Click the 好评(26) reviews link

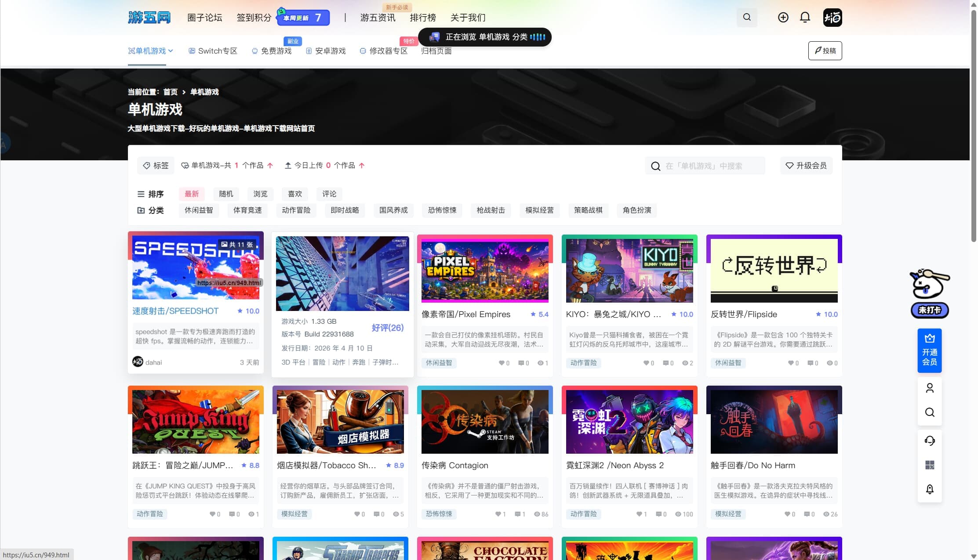pos(388,328)
